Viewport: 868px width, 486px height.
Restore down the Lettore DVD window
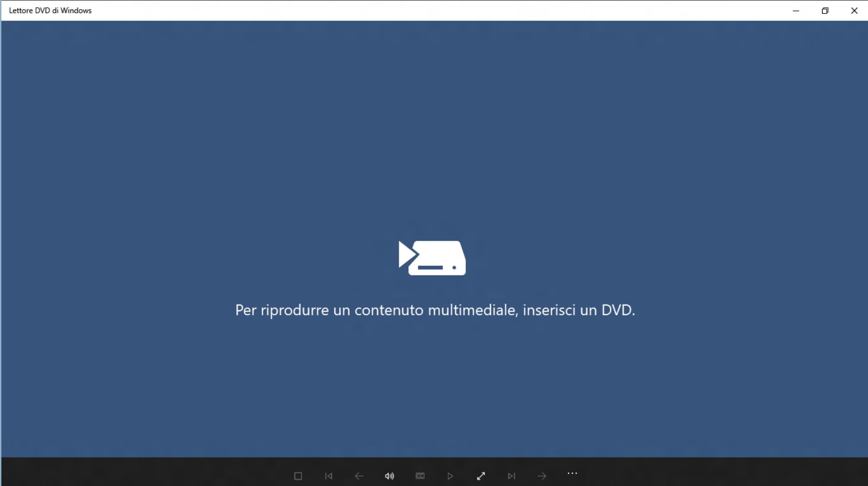point(825,10)
